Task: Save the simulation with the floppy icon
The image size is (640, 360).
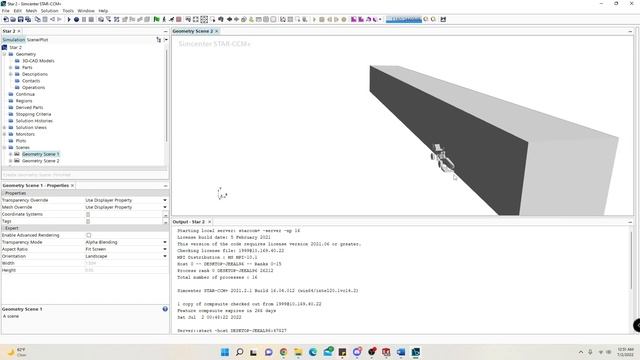Action: [20, 19]
